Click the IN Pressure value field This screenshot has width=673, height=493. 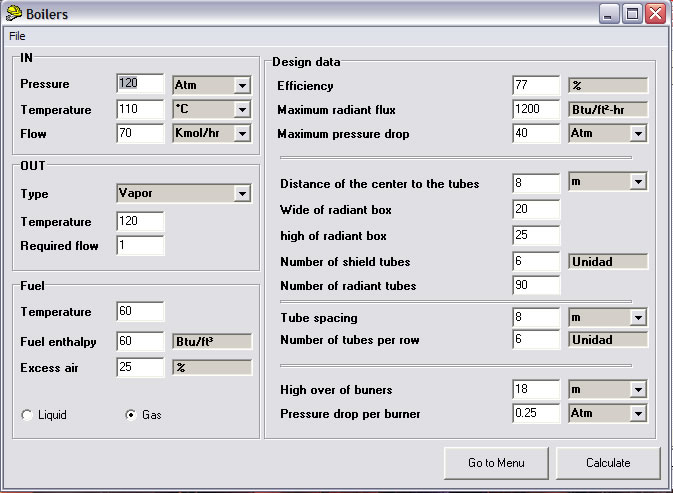point(140,83)
